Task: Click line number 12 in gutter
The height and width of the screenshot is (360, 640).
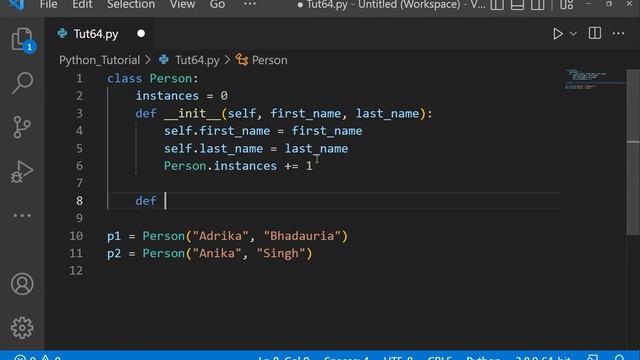Action: pyautogui.click(x=76, y=271)
